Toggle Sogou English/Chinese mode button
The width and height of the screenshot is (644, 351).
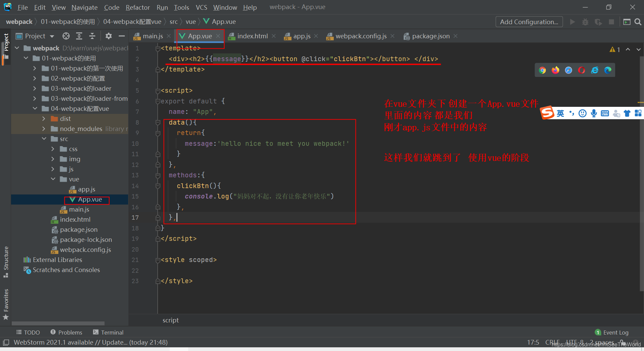coord(560,113)
